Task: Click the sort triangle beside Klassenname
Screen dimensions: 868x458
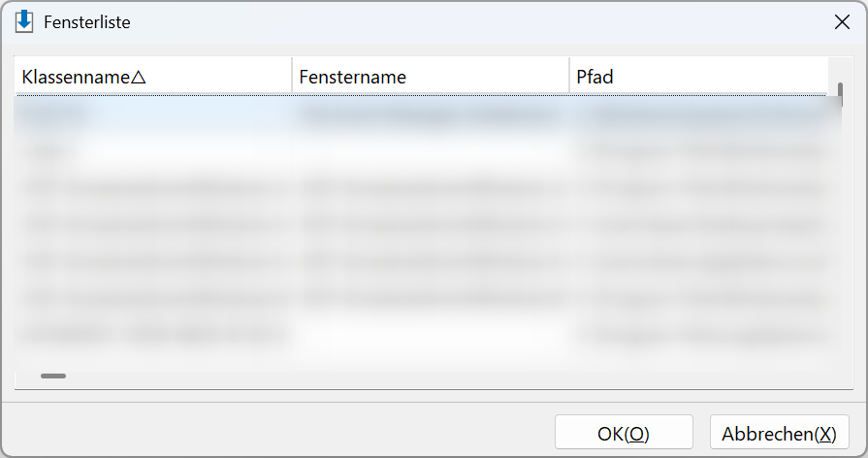Action: click(139, 77)
